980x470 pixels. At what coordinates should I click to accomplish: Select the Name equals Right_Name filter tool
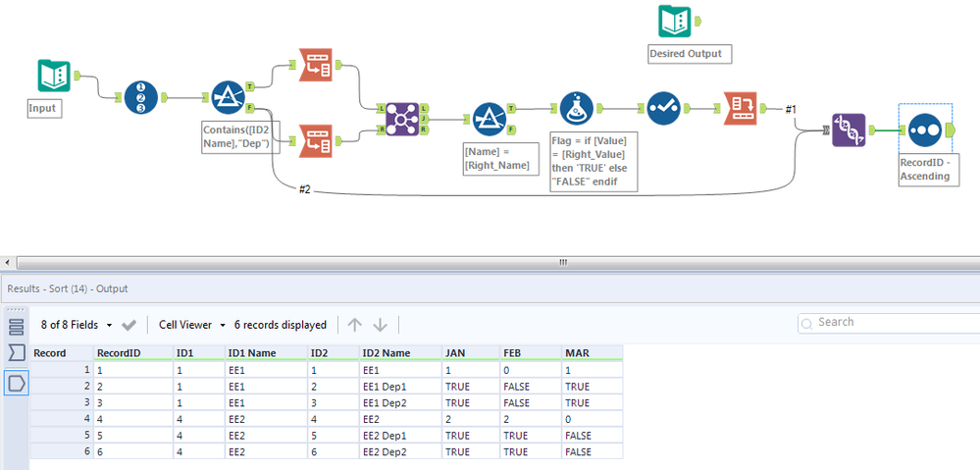[x=490, y=119]
